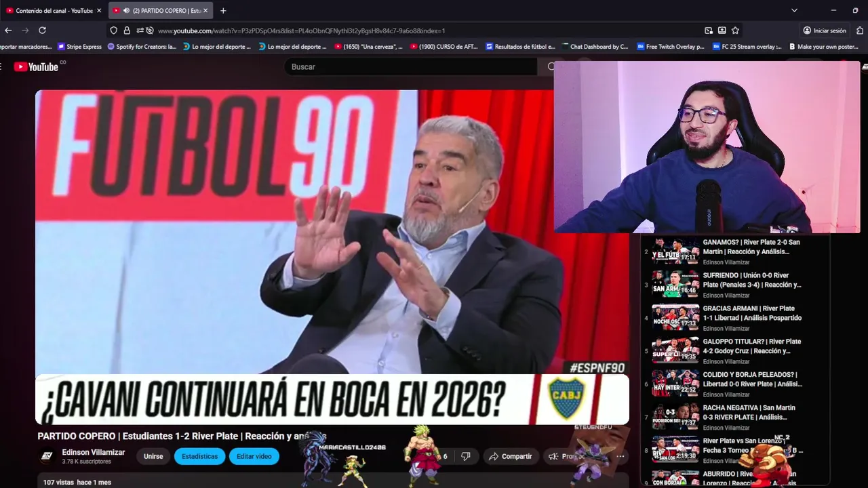Screen dimensions: 868x488
Task: Click the Compartir share button
Action: coord(511,456)
